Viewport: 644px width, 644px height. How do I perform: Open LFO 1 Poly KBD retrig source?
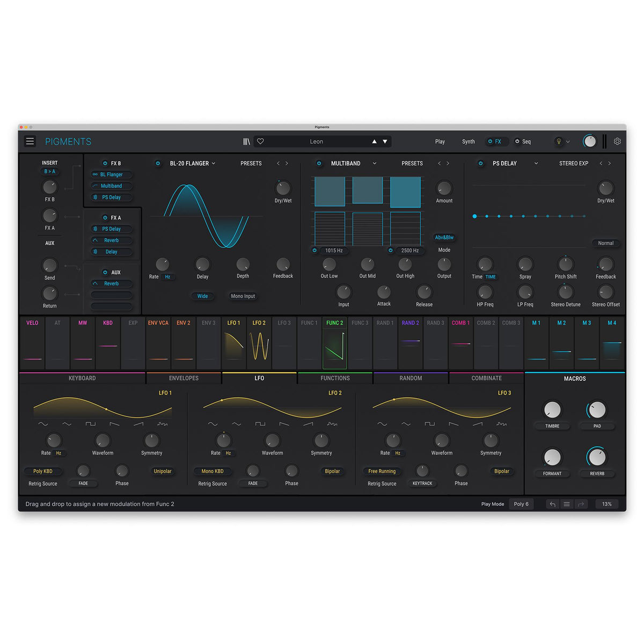click(x=43, y=471)
